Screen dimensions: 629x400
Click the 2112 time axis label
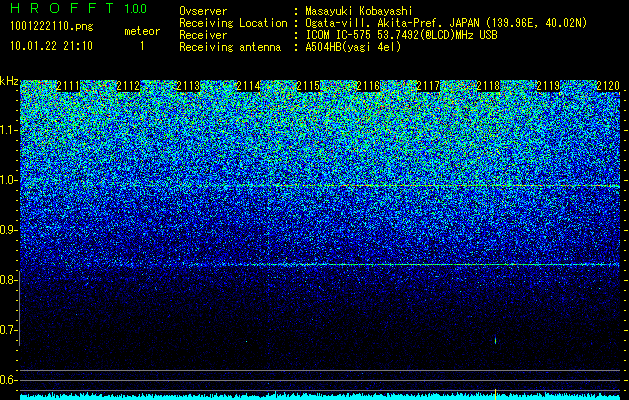128,86
